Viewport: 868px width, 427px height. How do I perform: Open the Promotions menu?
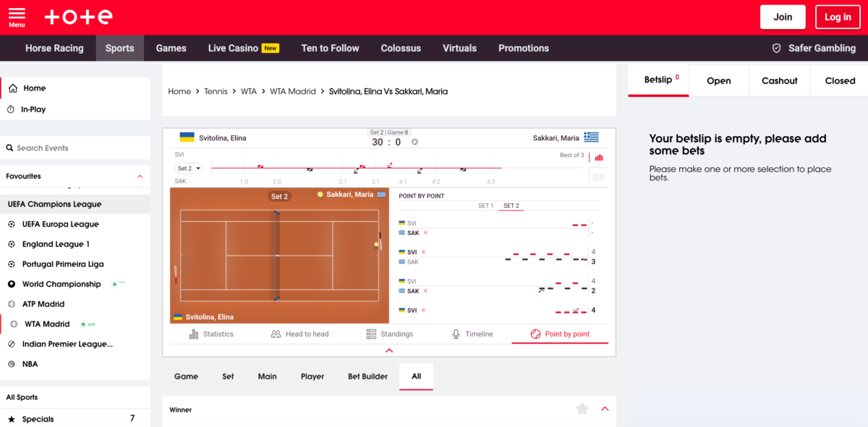524,48
